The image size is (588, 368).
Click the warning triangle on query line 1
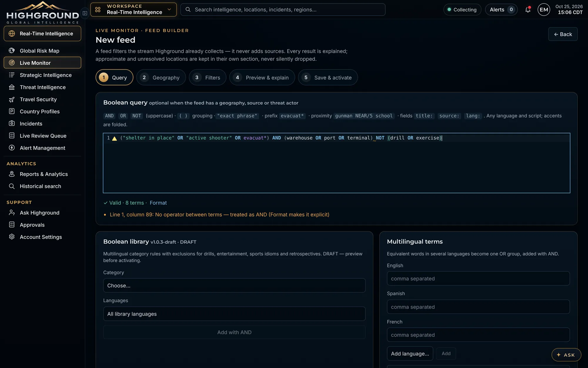point(115,138)
